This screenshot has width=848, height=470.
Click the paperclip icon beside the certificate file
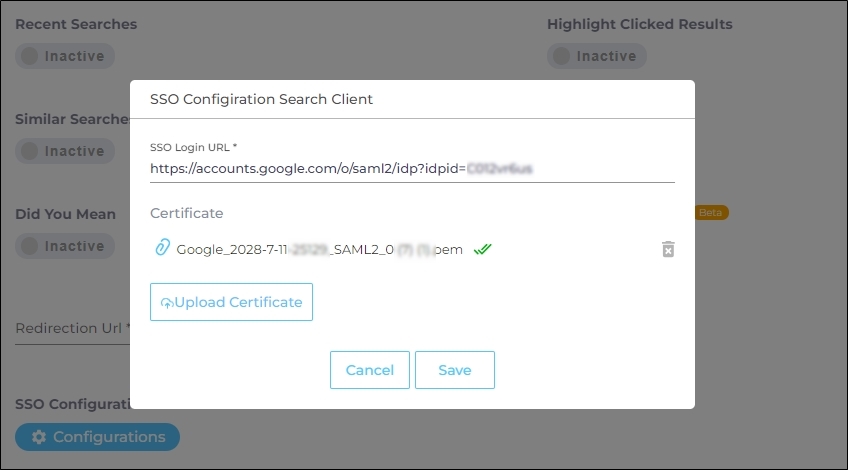tap(162, 249)
